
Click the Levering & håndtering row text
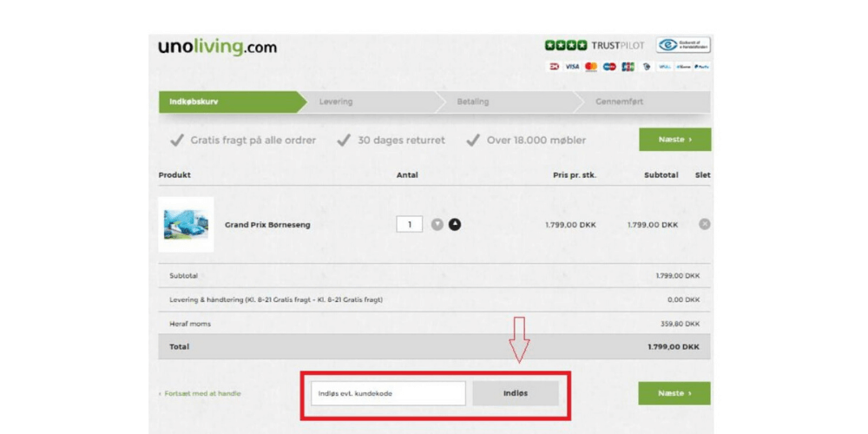pyautogui.click(x=276, y=299)
